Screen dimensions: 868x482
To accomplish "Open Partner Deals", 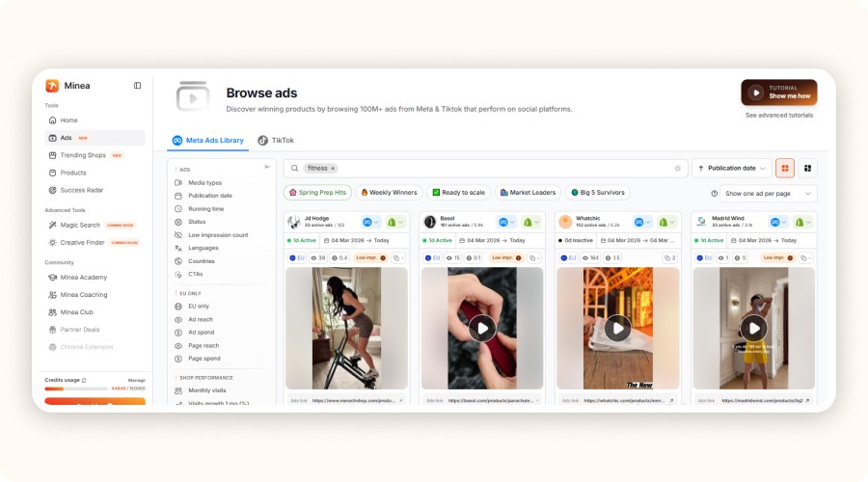I will (x=95, y=330).
